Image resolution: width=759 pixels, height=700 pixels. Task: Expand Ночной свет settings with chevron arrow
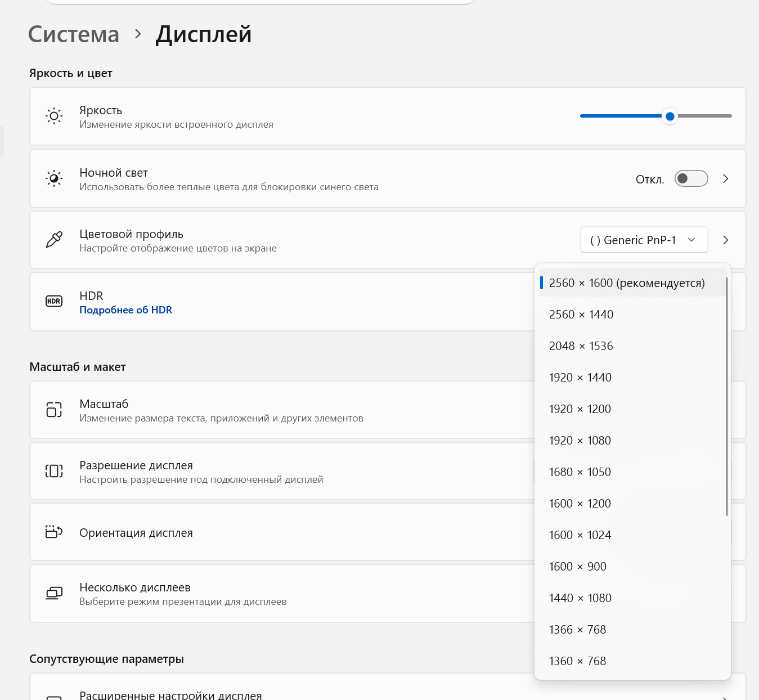pos(725,179)
